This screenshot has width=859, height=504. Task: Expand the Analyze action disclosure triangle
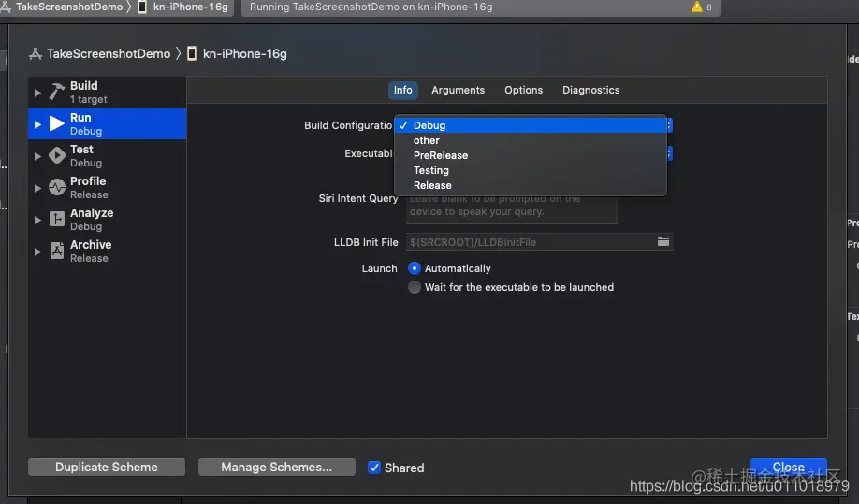click(37, 220)
